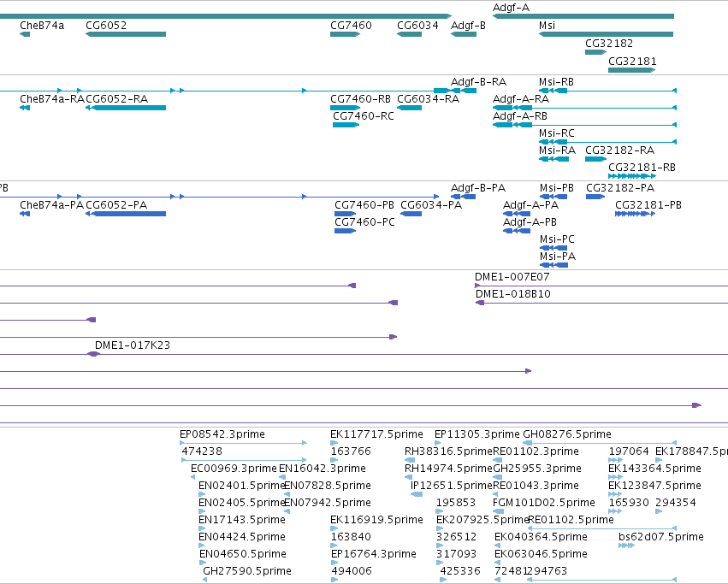Click EST 474238 label
Screen dimensions: 728x584
pos(202,451)
